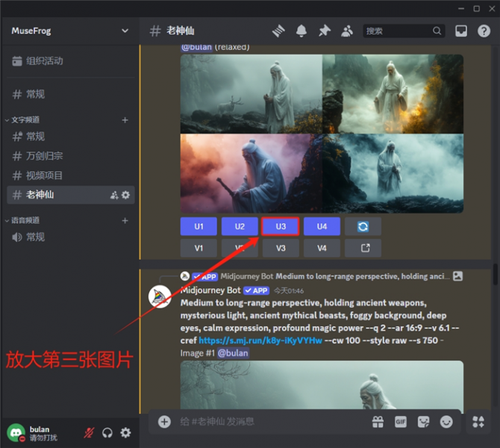
Task: Open the inbox icon
Action: coord(461,31)
